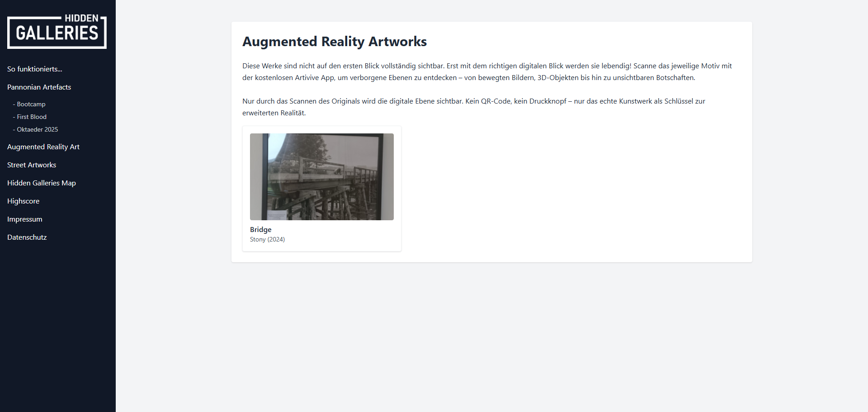Screen dimensions: 868x412
Task: Go to Pannonian Artefacts
Action: (x=39, y=87)
